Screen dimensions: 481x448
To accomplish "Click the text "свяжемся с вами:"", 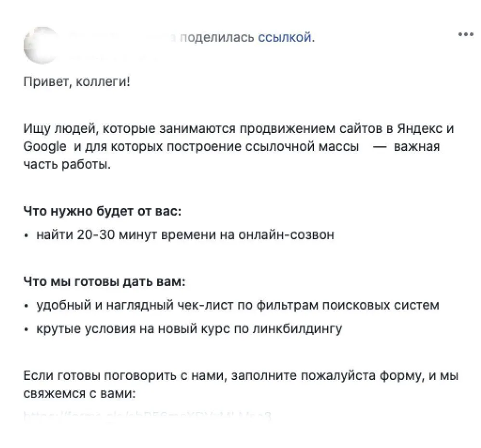I will point(79,394).
